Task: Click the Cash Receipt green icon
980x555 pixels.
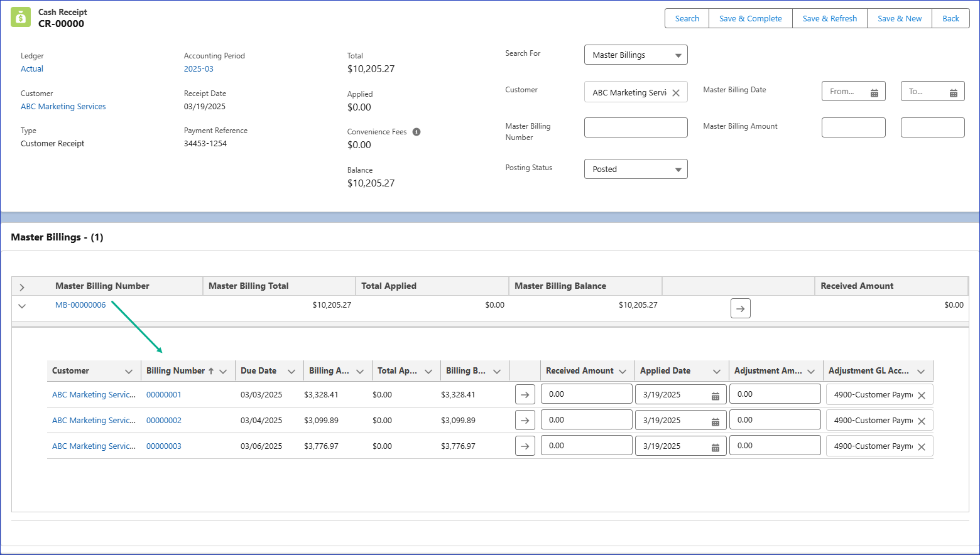Action: click(x=21, y=18)
